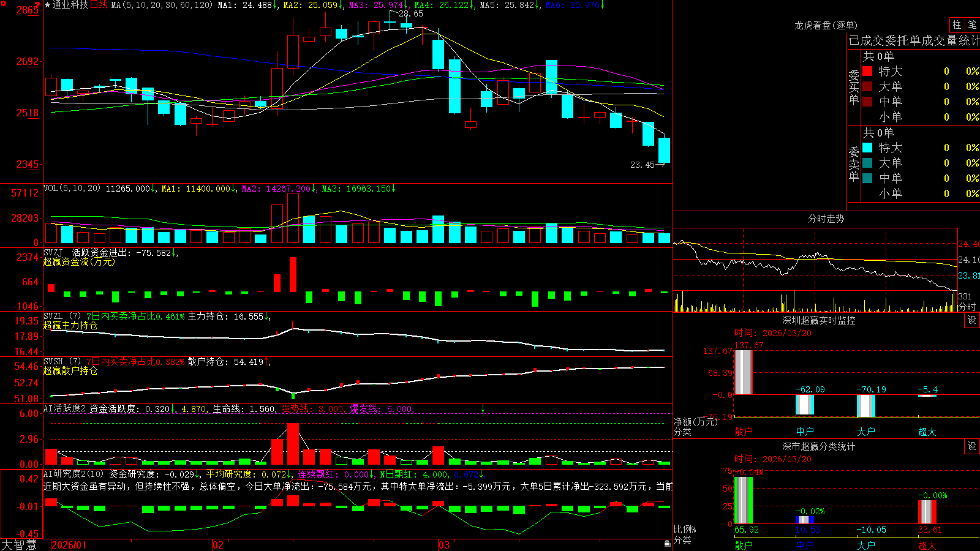Click the red question mark icon near 2865
Image resolution: width=980 pixels, height=551 pixels.
[x=37, y=4]
